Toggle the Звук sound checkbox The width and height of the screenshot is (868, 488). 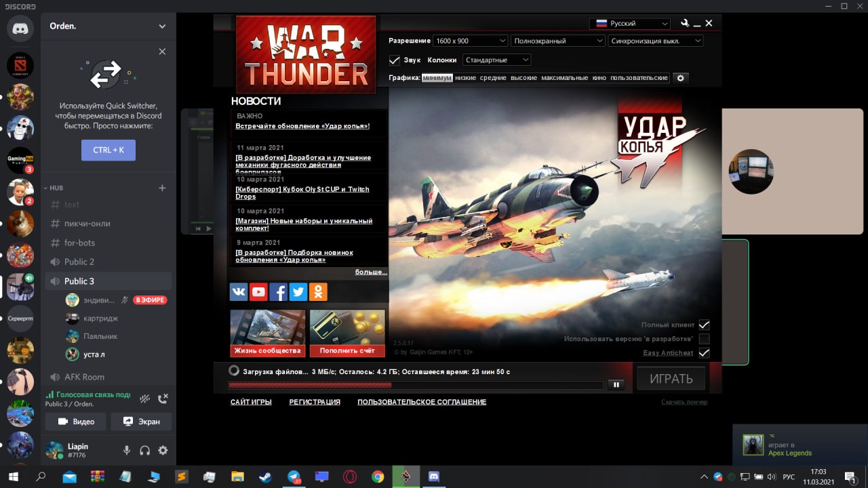coord(394,60)
